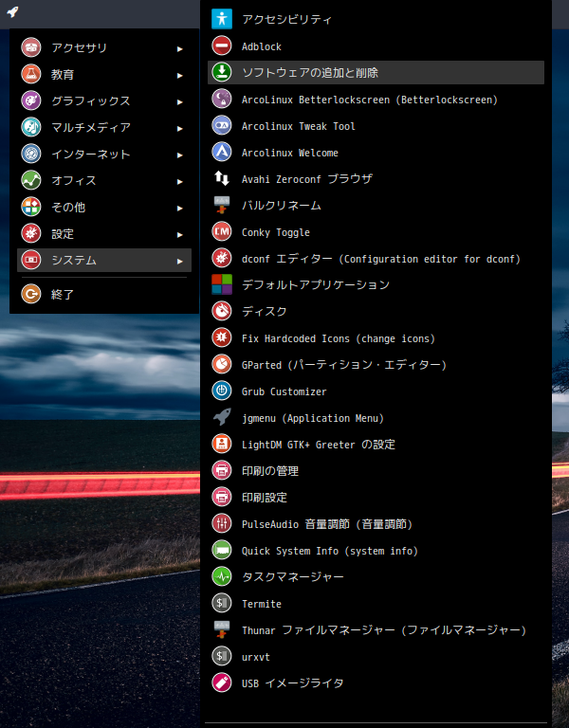569x728 pixels.
Task: Expand the マルチメディア submenu arrow
Action: tap(180, 128)
